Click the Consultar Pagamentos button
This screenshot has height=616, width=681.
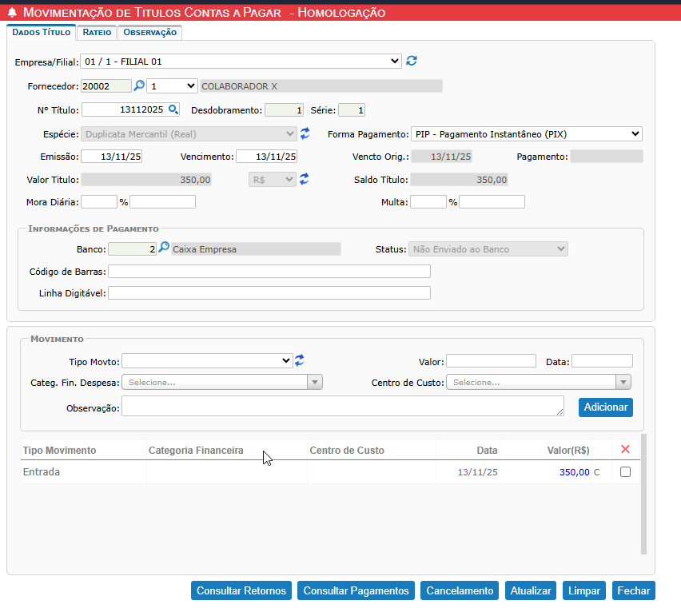(356, 590)
